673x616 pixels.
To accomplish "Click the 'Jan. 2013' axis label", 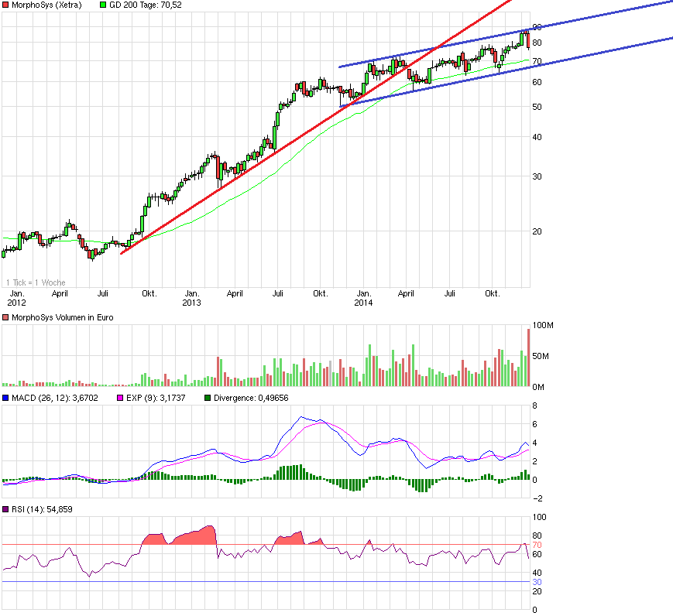I will pyautogui.click(x=191, y=298).
